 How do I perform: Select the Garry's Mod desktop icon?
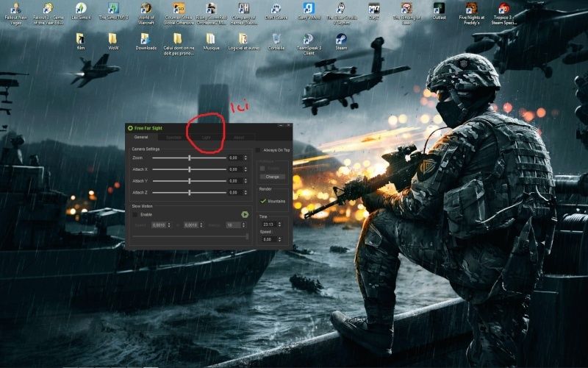[309, 11]
